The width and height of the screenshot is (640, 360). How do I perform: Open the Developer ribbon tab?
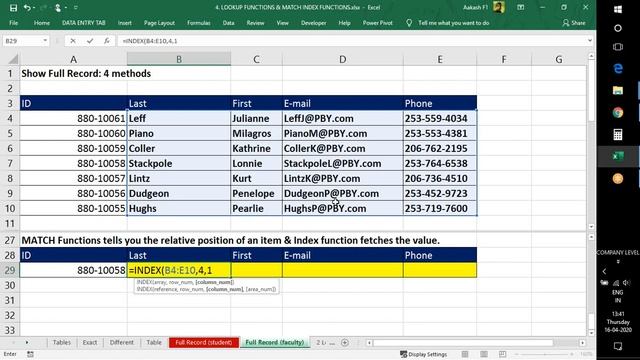tap(313, 23)
